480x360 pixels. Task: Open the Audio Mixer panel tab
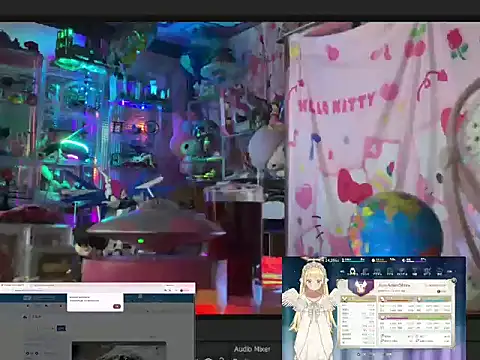pyautogui.click(x=252, y=349)
